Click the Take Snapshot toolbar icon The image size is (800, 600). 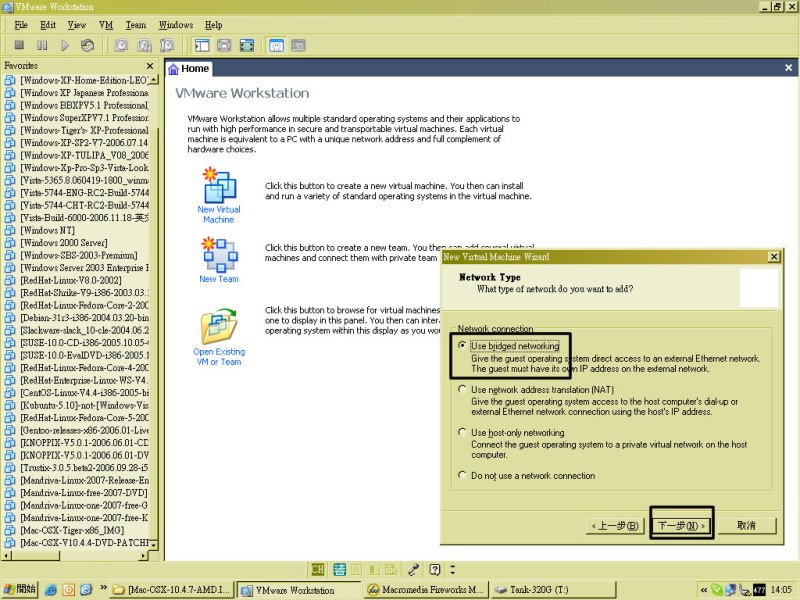pos(121,45)
